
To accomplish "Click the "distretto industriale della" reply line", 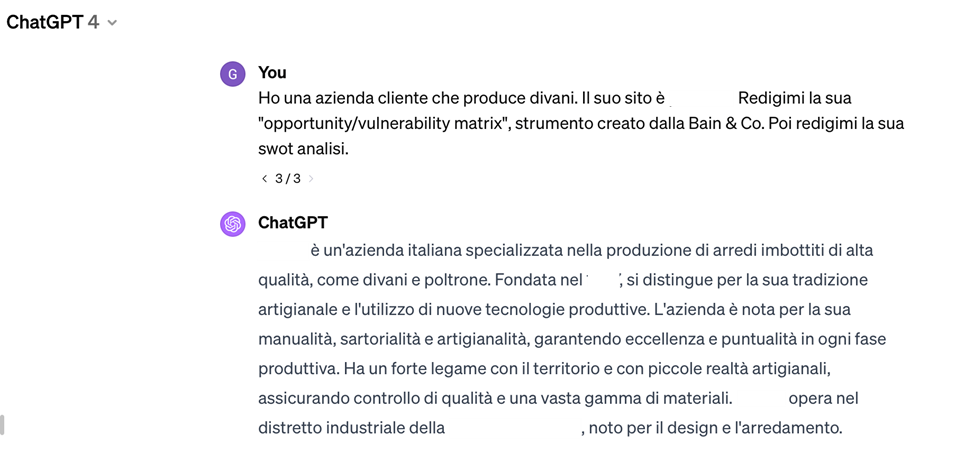I will pos(550,427).
